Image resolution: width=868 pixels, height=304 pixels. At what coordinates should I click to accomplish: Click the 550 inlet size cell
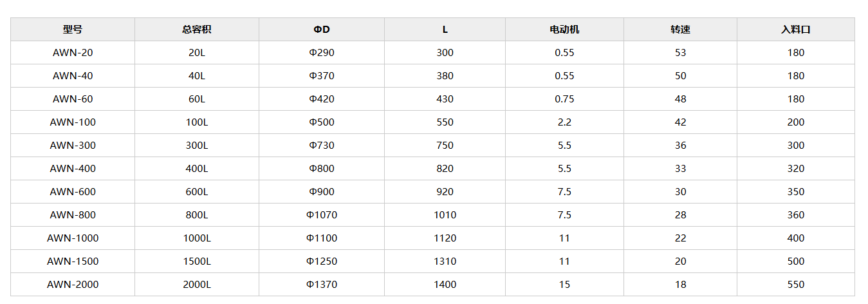pyautogui.click(x=796, y=285)
